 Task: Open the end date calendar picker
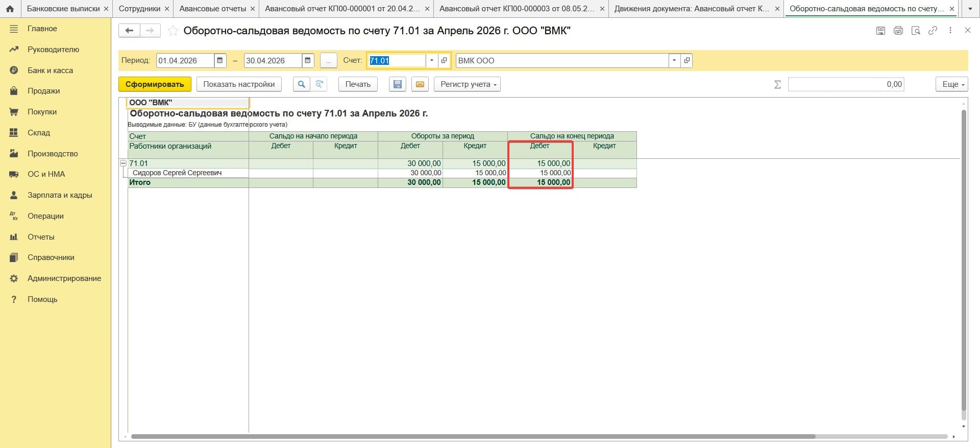point(308,60)
